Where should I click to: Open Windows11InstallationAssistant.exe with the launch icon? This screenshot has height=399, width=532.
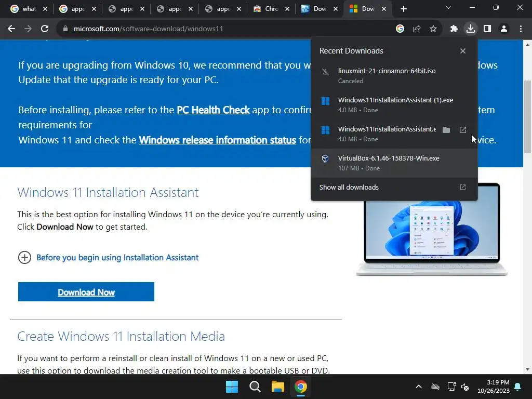pyautogui.click(x=463, y=129)
